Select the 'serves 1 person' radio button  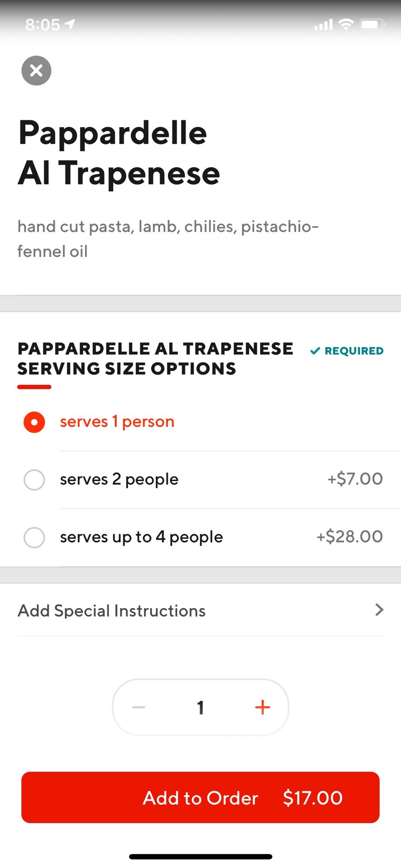[x=34, y=422]
